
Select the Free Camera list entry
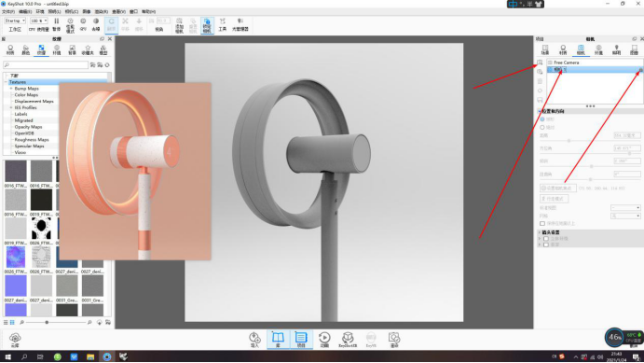coord(566,63)
